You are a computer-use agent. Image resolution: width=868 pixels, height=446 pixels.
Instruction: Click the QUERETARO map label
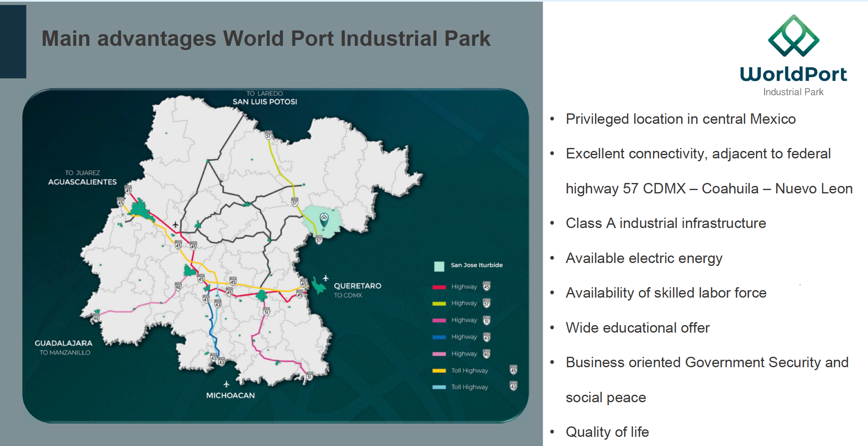tap(357, 286)
